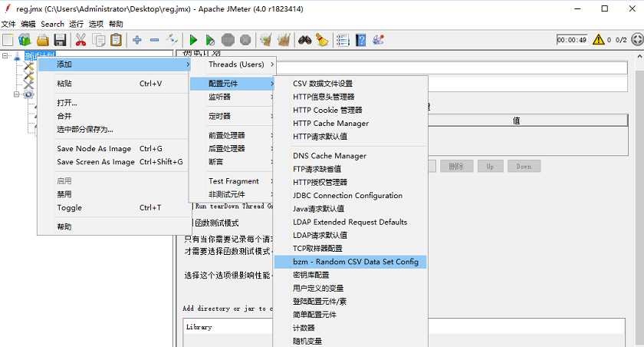The height and width of the screenshot is (347, 644).
Task: Select 用户定义的变量 config element
Action: (351, 288)
